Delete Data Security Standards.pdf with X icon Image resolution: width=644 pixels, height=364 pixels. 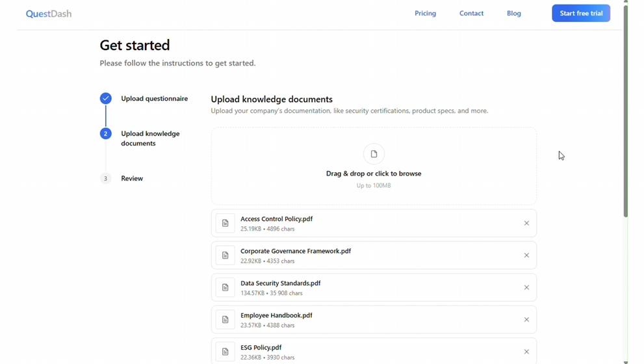526,287
